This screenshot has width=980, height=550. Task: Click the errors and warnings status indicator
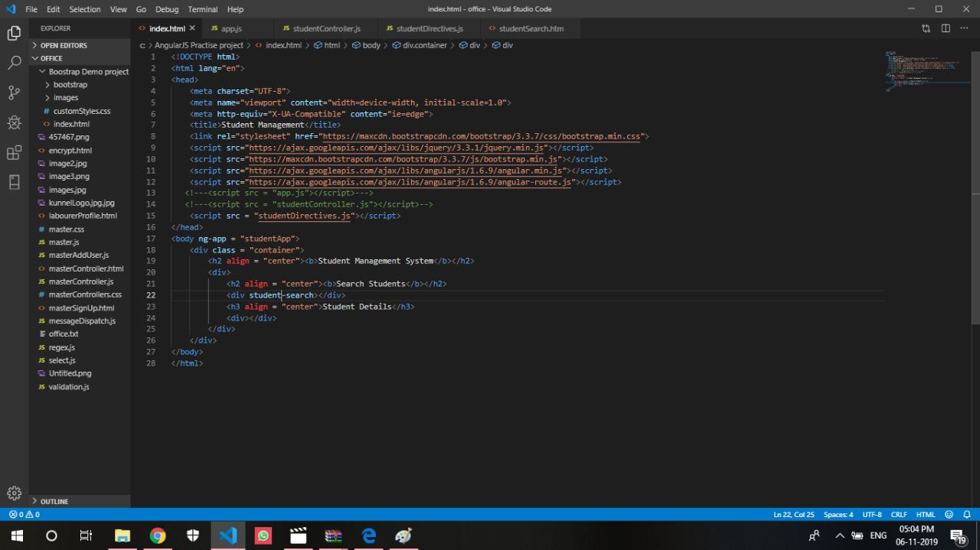pos(24,515)
